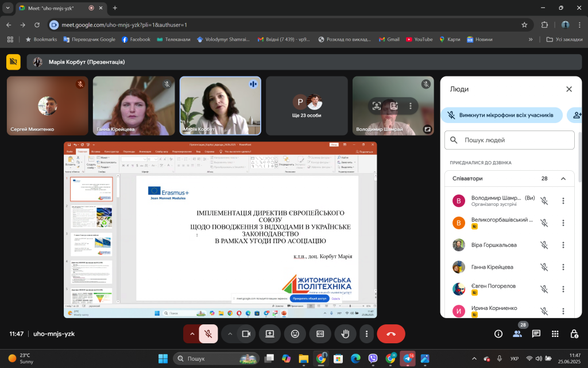Raise your hand in the meeting
The height and width of the screenshot is (368, 588).
click(x=345, y=334)
